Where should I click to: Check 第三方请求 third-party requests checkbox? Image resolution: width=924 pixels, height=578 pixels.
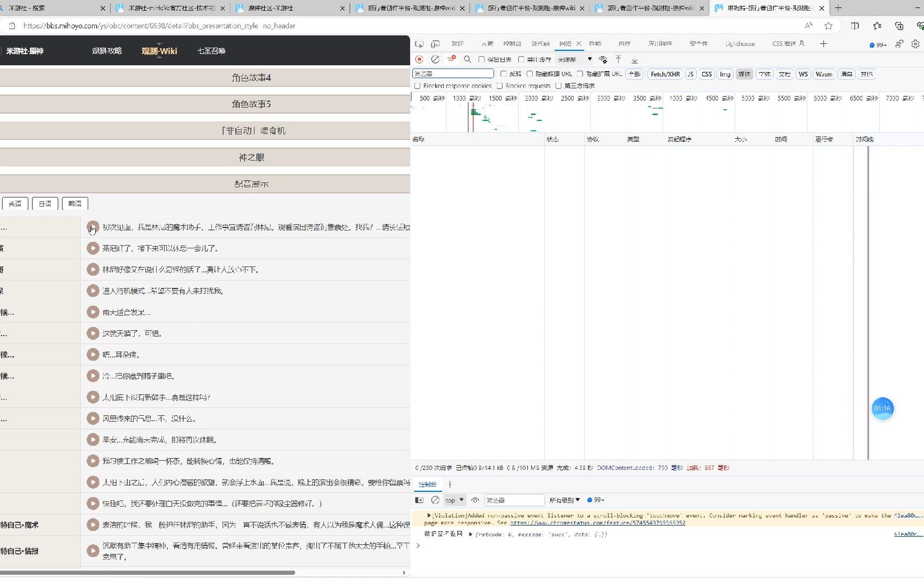point(558,86)
